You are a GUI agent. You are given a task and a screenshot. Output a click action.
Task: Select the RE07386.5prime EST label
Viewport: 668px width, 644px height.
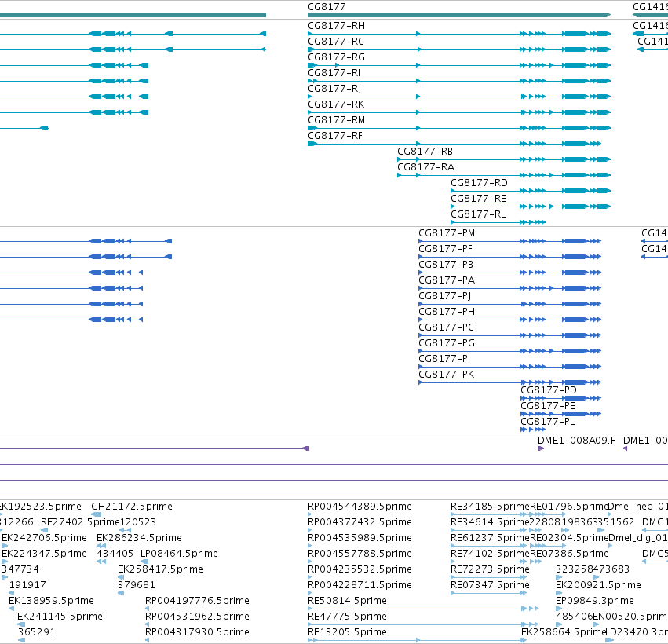click(569, 554)
